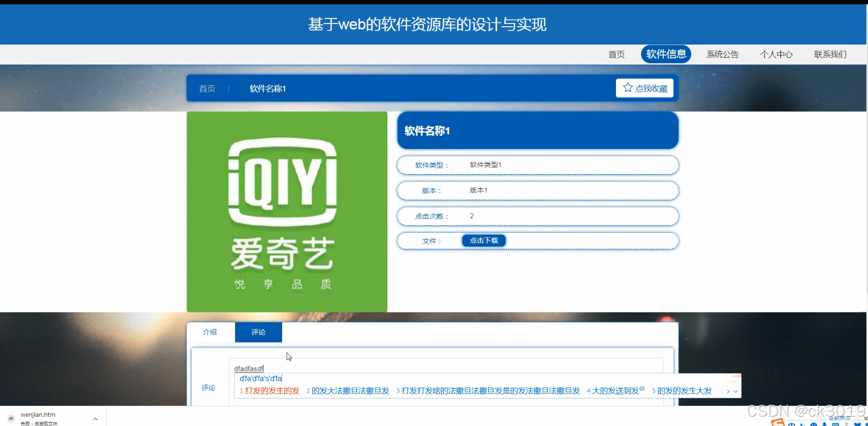Click the 评论 label beside the comment box

pos(208,388)
